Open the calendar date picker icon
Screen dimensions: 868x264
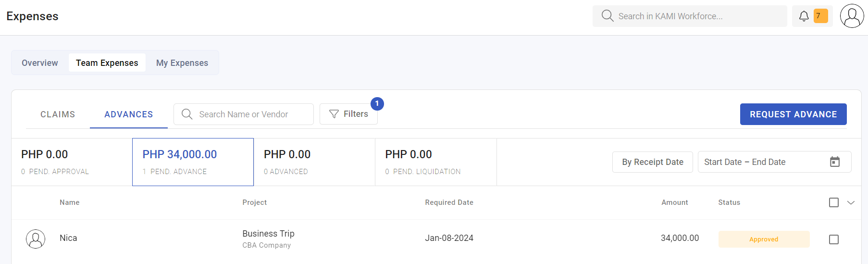point(835,162)
